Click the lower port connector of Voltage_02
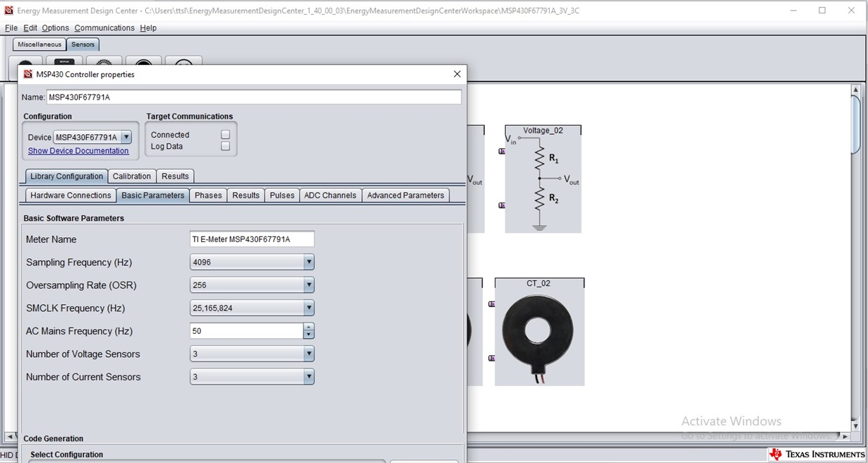This screenshot has height=463, width=868. click(502, 205)
